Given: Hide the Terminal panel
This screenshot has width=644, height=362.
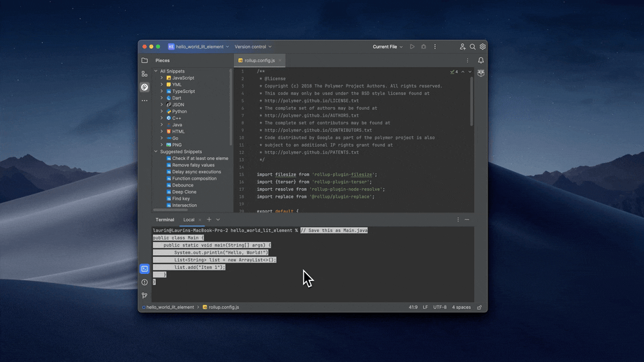Looking at the screenshot, I should point(467,220).
